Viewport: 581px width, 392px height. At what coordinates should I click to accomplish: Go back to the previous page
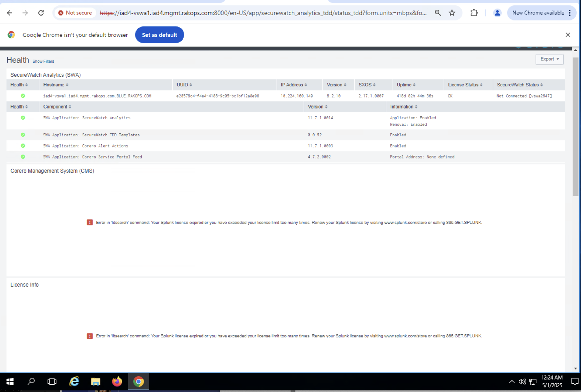coord(9,13)
